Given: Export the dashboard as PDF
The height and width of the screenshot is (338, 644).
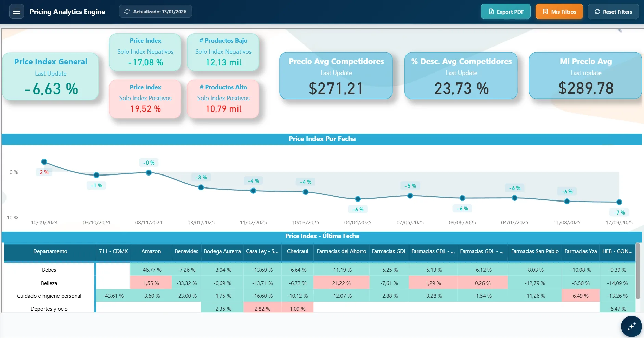Looking at the screenshot, I should pos(506,12).
